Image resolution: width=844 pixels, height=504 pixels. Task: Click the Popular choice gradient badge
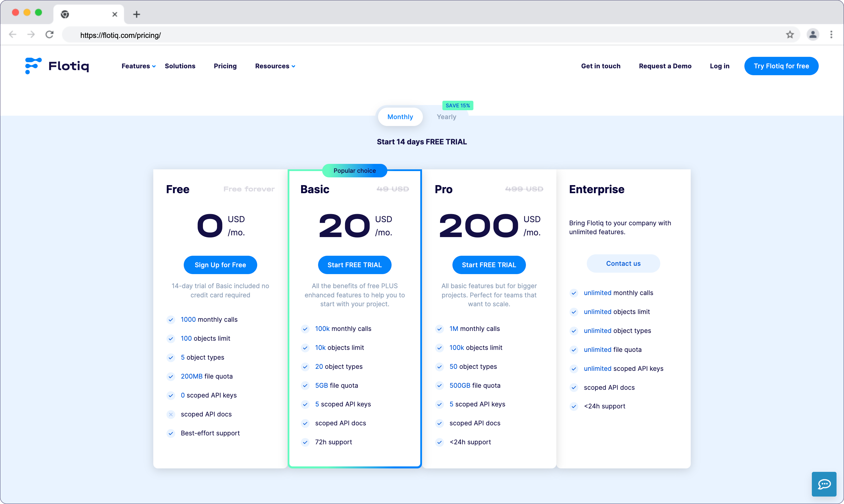click(354, 171)
